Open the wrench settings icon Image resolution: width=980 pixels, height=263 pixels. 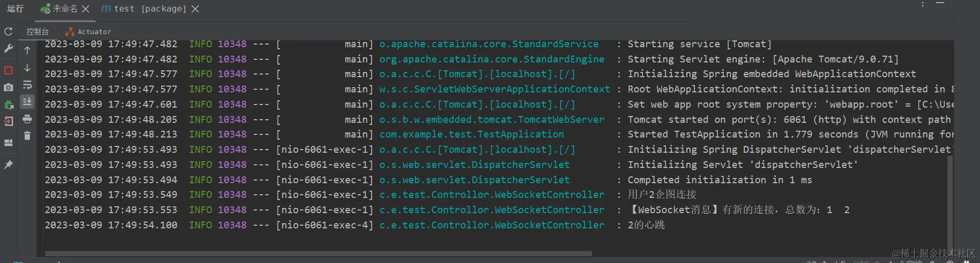(8, 48)
